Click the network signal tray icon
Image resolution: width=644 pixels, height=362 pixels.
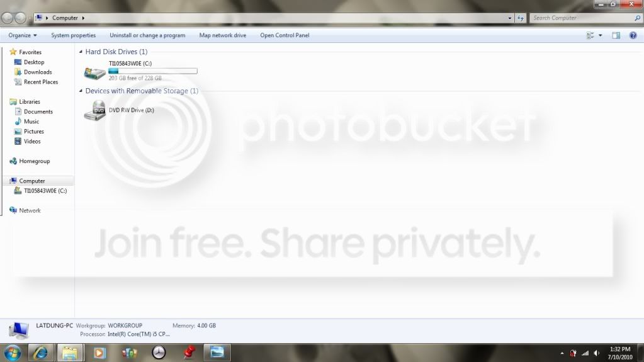click(x=585, y=353)
